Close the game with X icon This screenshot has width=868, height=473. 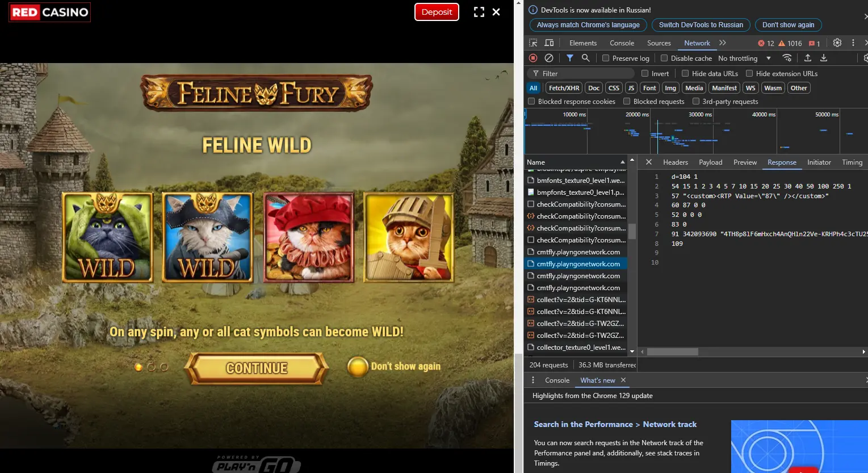tap(496, 12)
